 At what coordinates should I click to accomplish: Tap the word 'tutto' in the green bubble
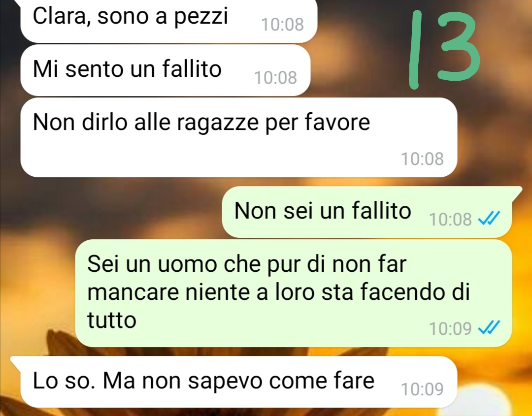click(112, 320)
